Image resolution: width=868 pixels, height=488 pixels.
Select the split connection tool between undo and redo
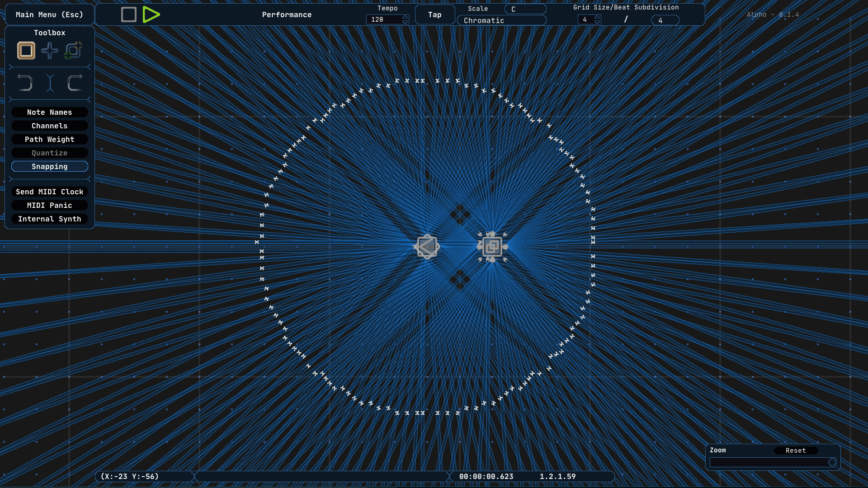[50, 83]
